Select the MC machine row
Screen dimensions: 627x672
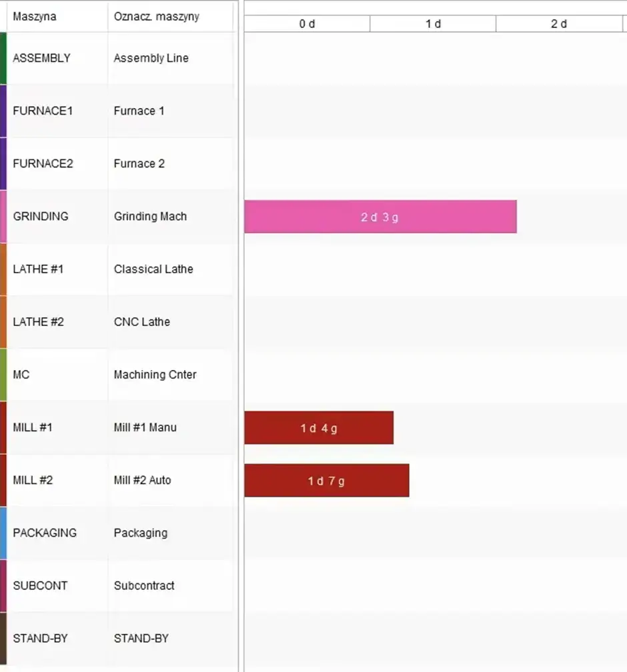21,375
